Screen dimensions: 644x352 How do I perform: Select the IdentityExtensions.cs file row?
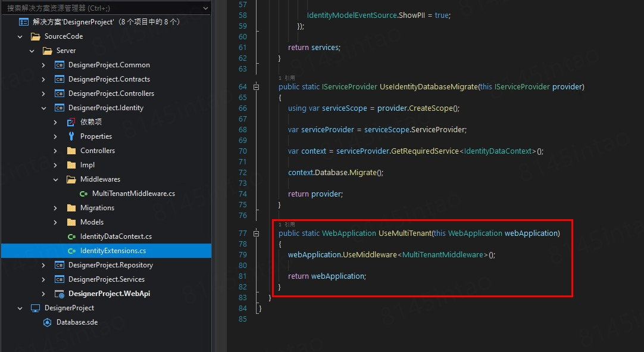tap(106, 251)
